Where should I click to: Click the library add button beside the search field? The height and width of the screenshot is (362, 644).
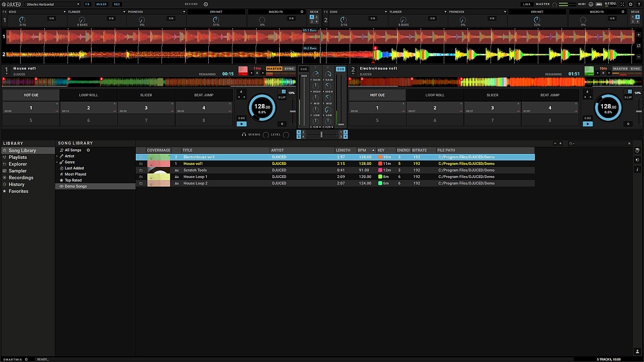(x=560, y=143)
